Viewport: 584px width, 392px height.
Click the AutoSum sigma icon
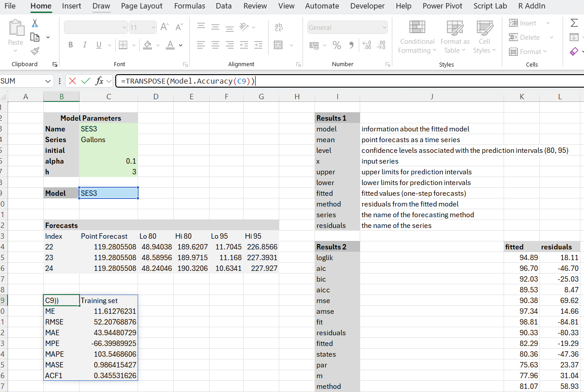tap(574, 23)
